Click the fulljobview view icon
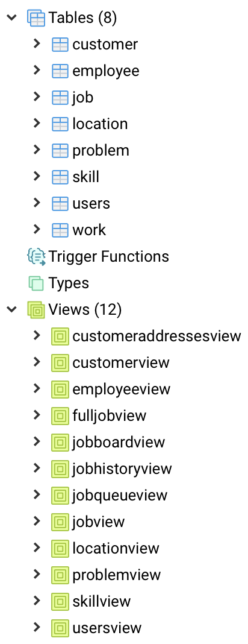 point(60,415)
